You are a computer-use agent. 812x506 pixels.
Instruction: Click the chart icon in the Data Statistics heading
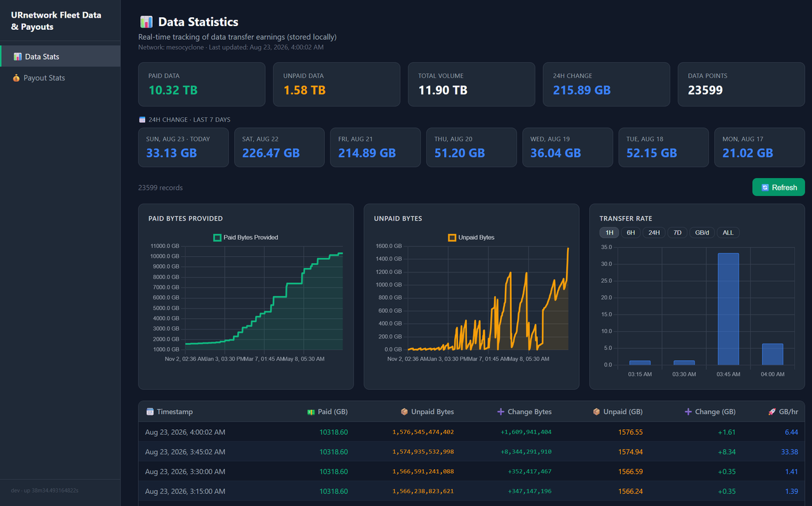point(146,22)
